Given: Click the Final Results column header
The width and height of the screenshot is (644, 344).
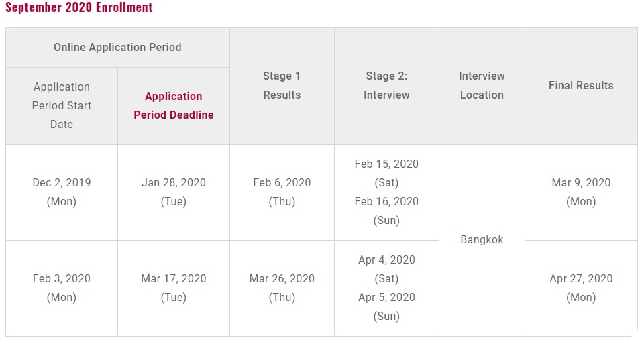Looking at the screenshot, I should coord(581,85).
